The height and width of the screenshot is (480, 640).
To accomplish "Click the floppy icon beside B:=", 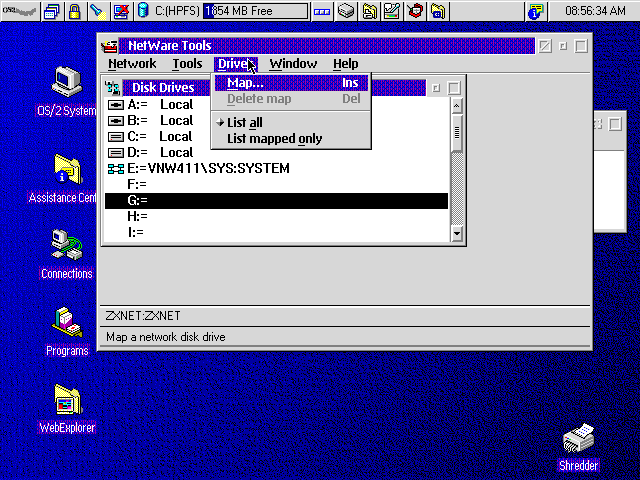I will pos(116,121).
